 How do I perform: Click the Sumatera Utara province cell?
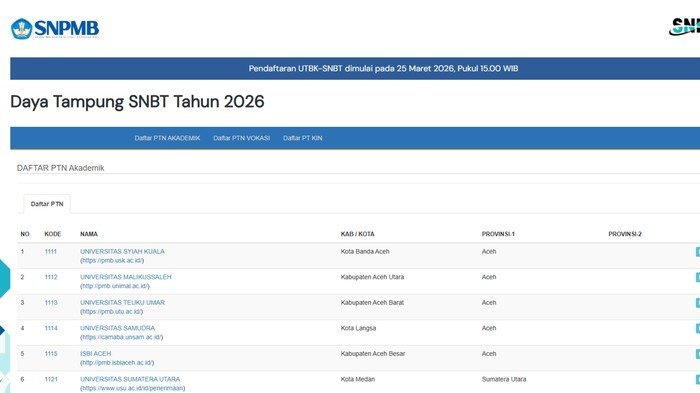pos(504,379)
